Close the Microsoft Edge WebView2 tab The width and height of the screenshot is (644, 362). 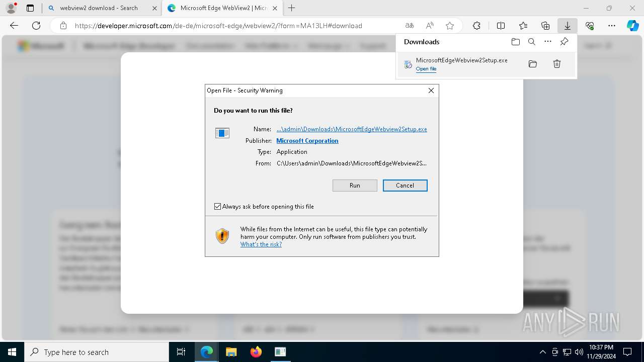(275, 8)
